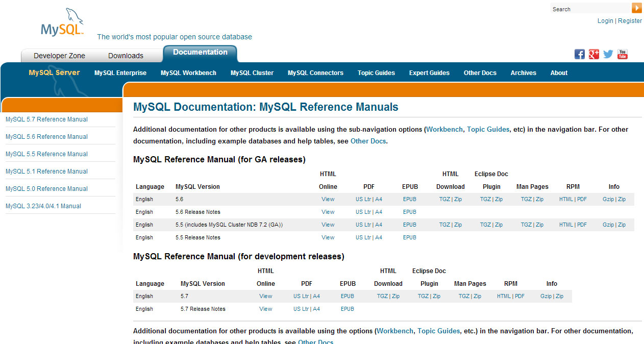This screenshot has width=644, height=344.
Task: Click Topic Guides link in bottom paragraph
Action: (x=438, y=331)
